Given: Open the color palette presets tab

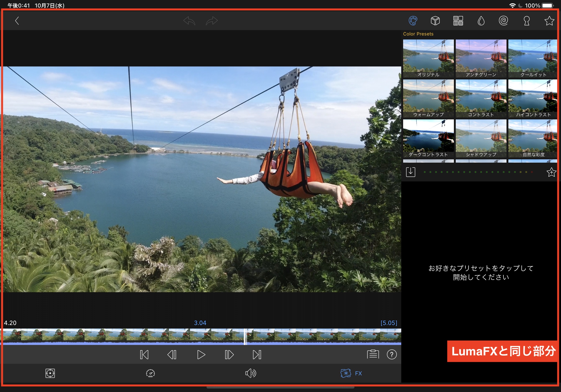Looking at the screenshot, I should click(413, 21).
